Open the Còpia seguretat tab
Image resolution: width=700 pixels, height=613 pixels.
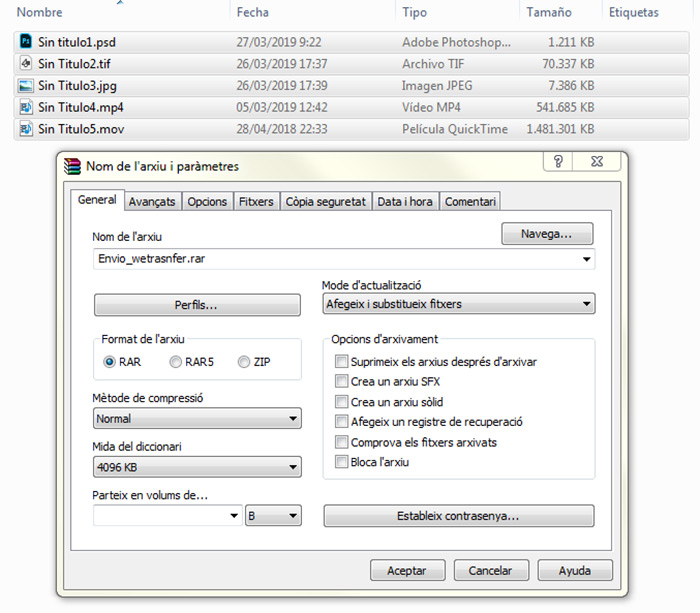point(325,201)
